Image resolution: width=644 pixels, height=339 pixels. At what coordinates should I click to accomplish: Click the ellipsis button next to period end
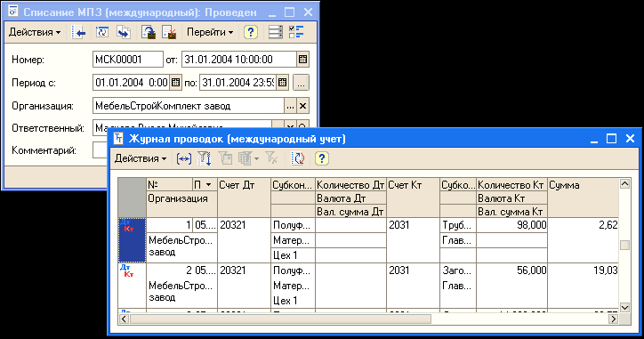tap(301, 82)
